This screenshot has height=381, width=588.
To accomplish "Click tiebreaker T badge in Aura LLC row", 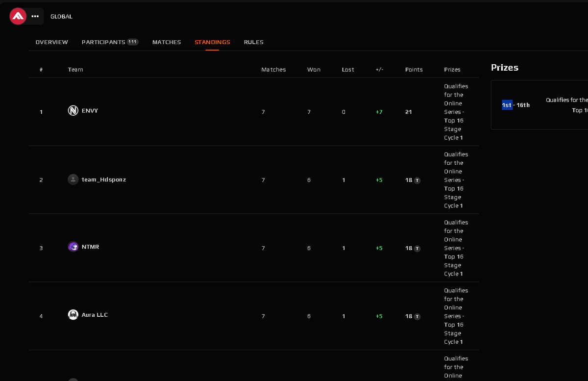I will click(x=417, y=317).
